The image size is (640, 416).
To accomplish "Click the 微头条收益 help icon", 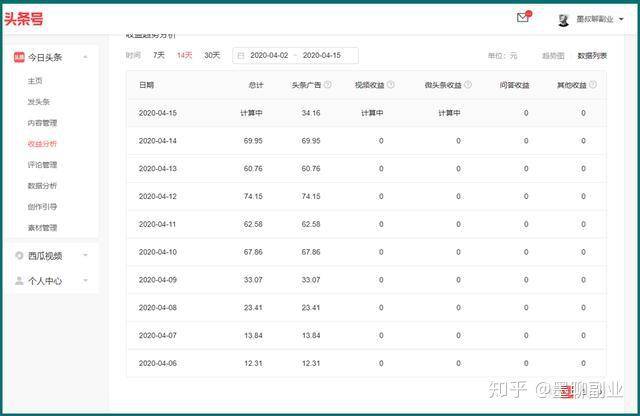I will [468, 85].
